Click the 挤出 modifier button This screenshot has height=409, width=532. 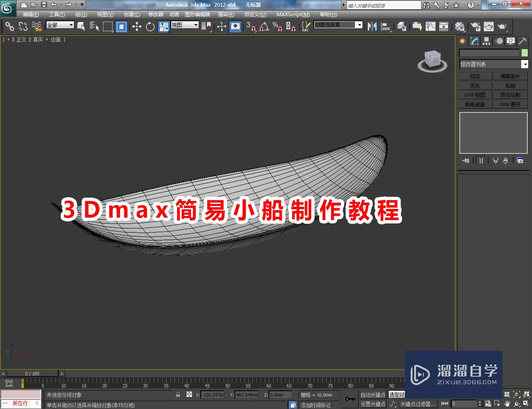pos(475,76)
